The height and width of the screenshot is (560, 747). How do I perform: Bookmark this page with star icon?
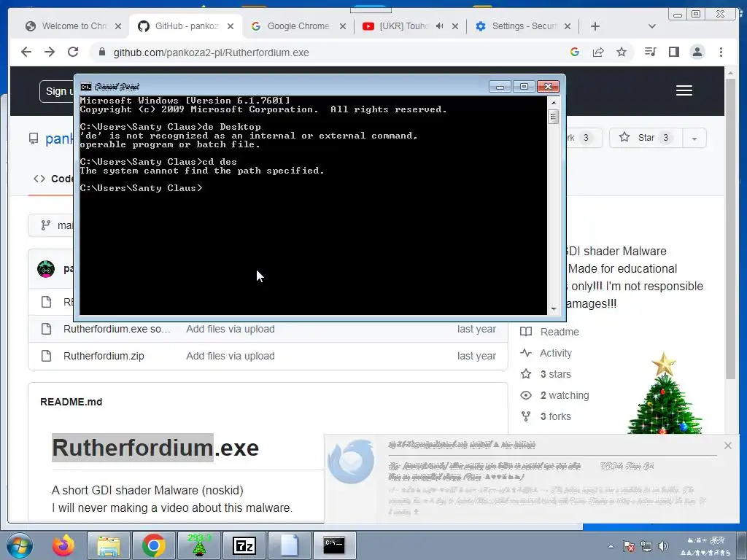pos(622,52)
